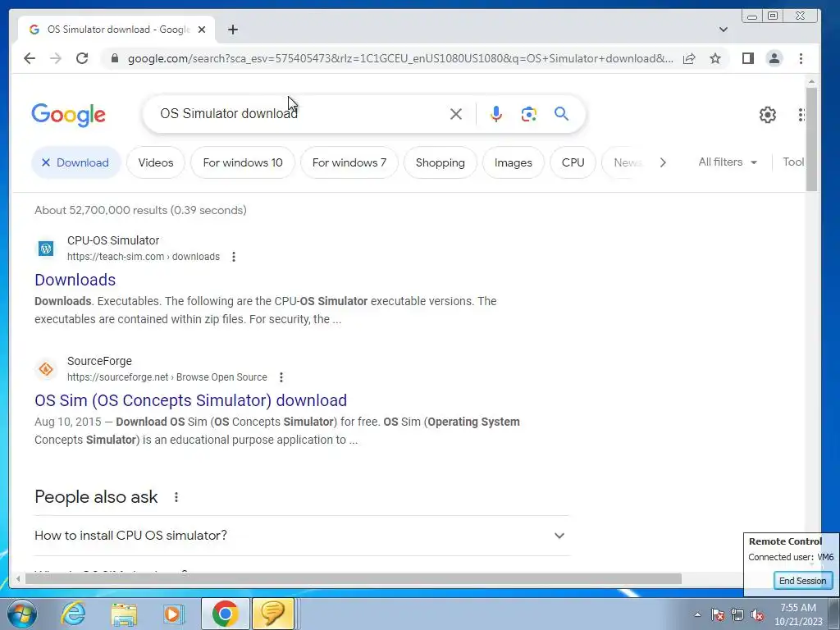Open the Tools option
Image resolution: width=840 pixels, height=630 pixels.
pyautogui.click(x=793, y=162)
